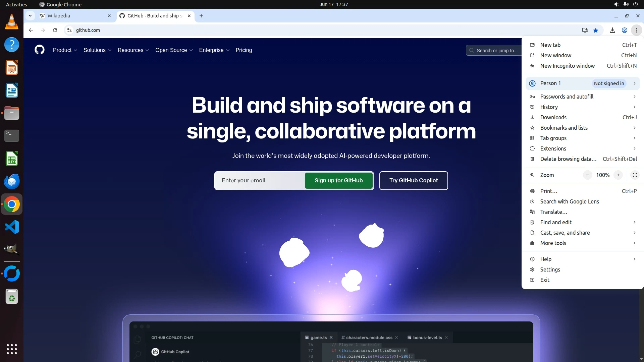Image resolution: width=644 pixels, height=362 pixels.
Task: Open the tab search dropdown arrow
Action: coord(30,16)
